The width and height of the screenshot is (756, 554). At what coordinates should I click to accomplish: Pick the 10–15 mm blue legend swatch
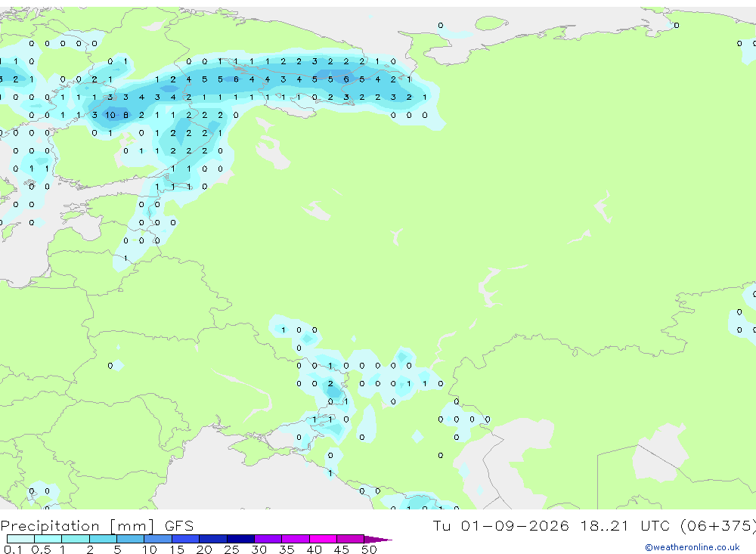pos(158,539)
